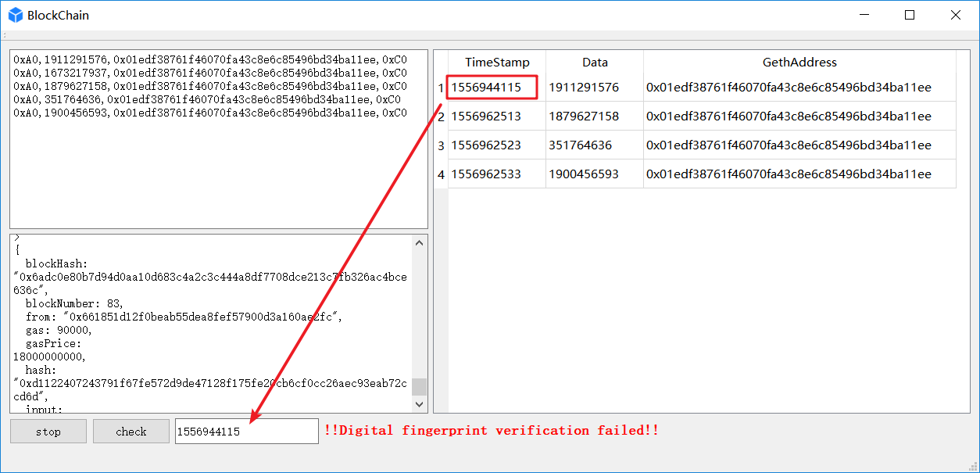980x473 pixels.
Task: Select row header number 2
Action: point(441,116)
